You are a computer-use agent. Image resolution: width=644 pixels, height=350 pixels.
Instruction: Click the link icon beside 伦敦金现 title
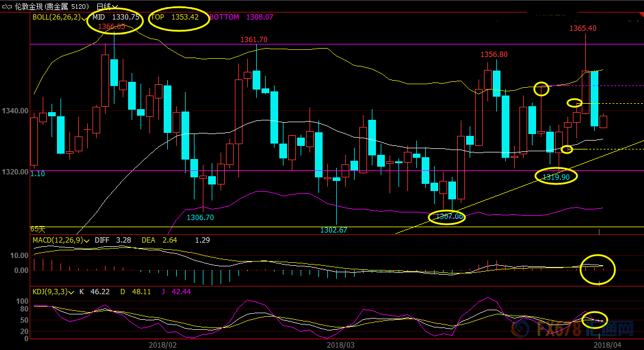pyautogui.click(x=7, y=7)
